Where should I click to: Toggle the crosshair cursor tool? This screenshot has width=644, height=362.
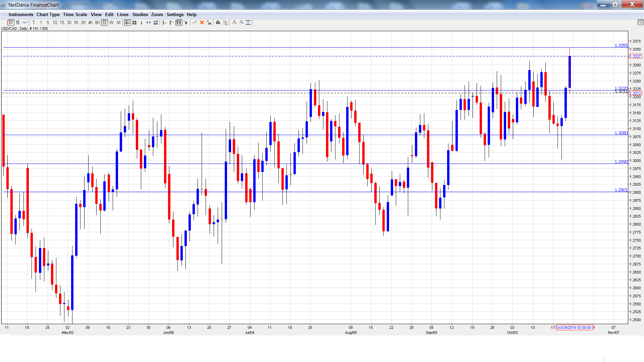click(x=127, y=22)
